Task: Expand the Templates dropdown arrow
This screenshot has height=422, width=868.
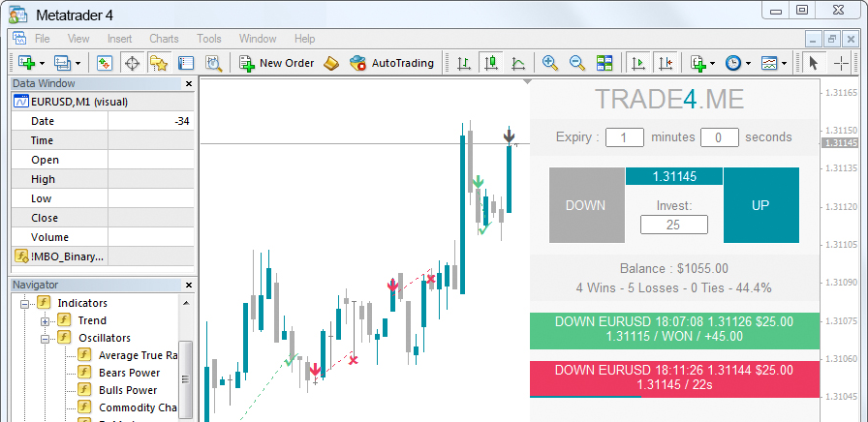Action: click(x=785, y=64)
